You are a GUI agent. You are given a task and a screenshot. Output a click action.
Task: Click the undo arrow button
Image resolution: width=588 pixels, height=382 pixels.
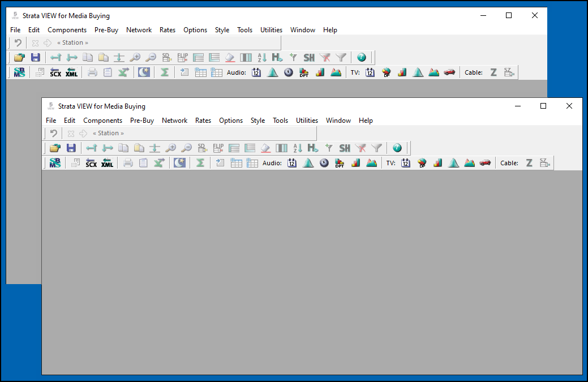(52, 132)
